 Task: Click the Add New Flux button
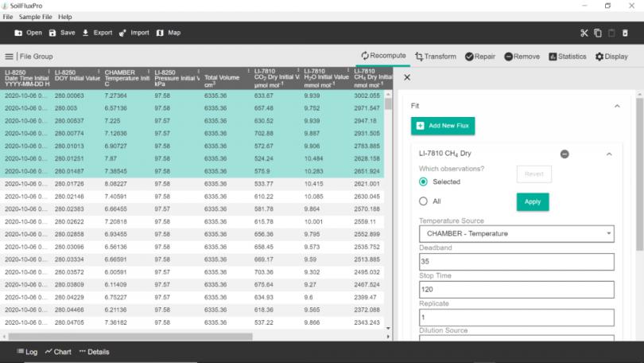coord(443,126)
